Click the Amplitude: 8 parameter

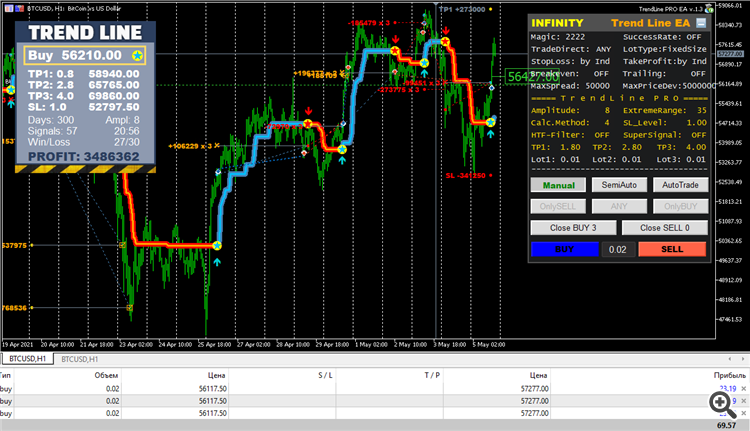pyautogui.click(x=570, y=111)
